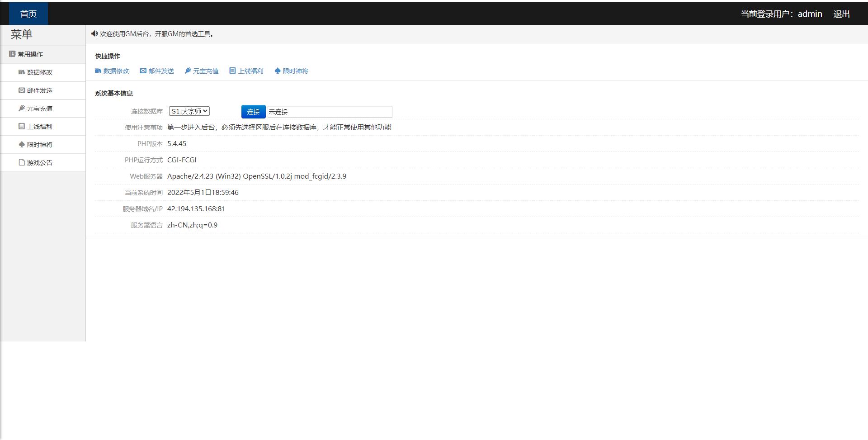The height and width of the screenshot is (440, 868).
Task: Click the 数据修改 icon in sidebar
Action: [x=22, y=72]
